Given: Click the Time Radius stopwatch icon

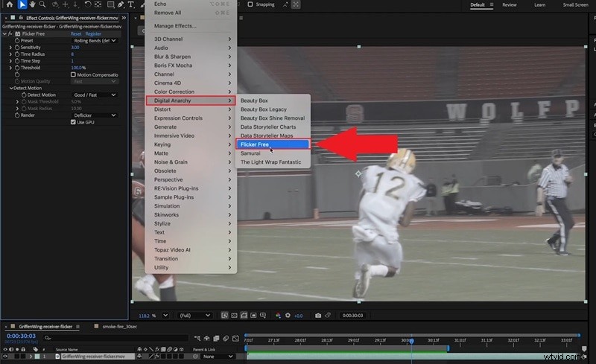Looking at the screenshot, I should pyautogui.click(x=17, y=54).
